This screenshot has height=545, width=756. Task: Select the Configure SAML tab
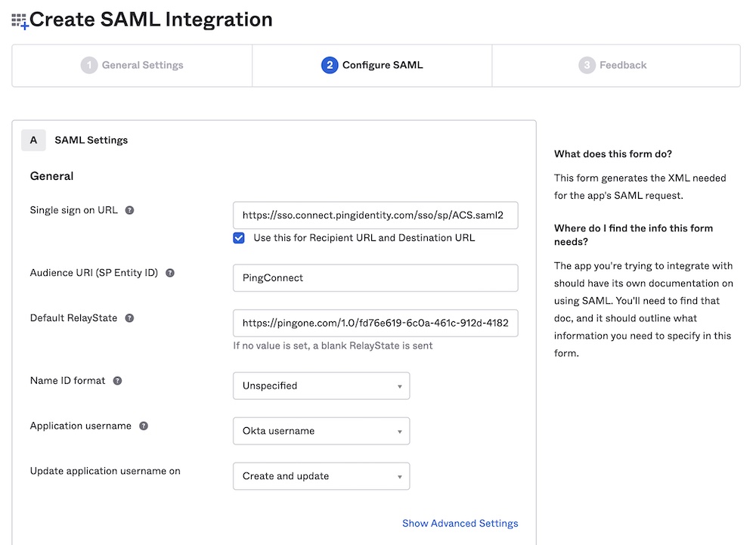point(373,65)
